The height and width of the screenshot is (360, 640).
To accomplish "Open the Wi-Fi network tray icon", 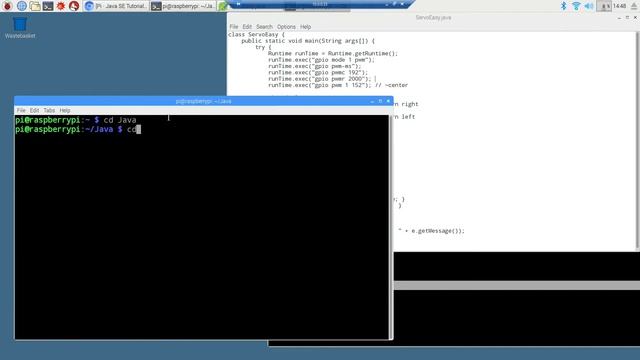I will [x=576, y=6].
